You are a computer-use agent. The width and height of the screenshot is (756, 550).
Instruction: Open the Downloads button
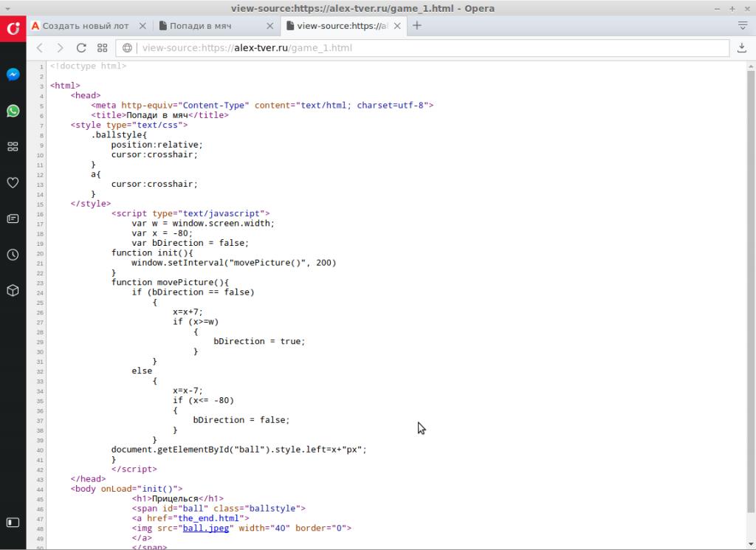click(742, 48)
